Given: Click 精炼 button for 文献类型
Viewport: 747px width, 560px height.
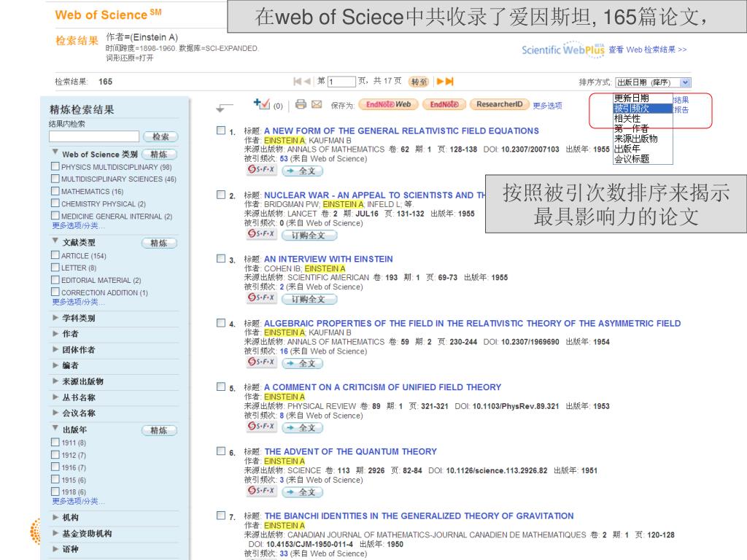Looking at the screenshot, I should pos(159,243).
